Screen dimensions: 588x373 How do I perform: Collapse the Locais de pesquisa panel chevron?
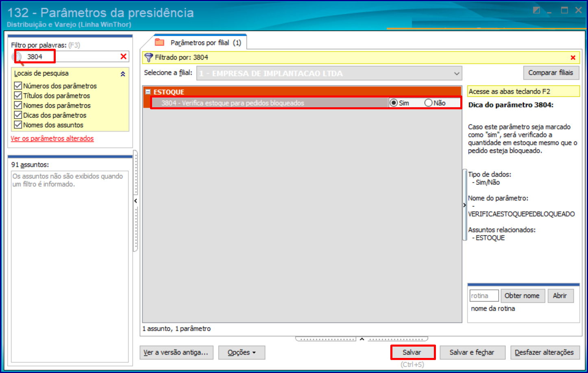click(x=123, y=74)
